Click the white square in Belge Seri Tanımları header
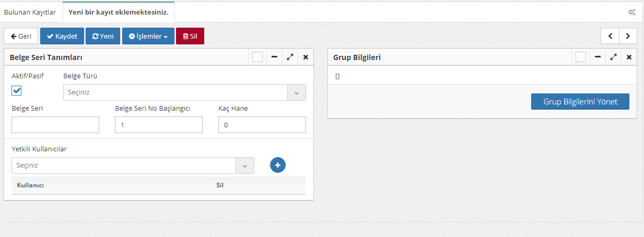644x237 pixels. (257, 57)
